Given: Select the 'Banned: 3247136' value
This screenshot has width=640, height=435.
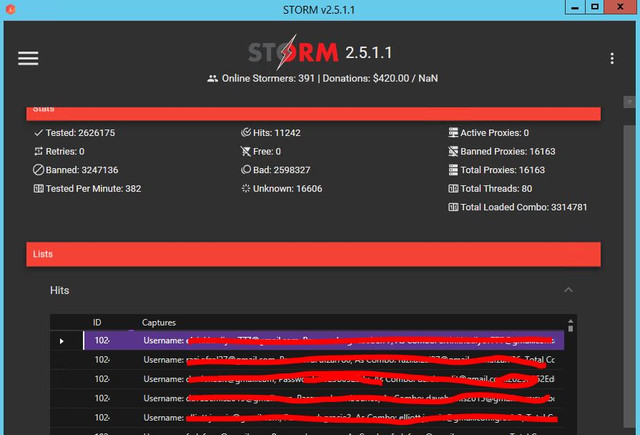Looking at the screenshot, I should [82, 170].
